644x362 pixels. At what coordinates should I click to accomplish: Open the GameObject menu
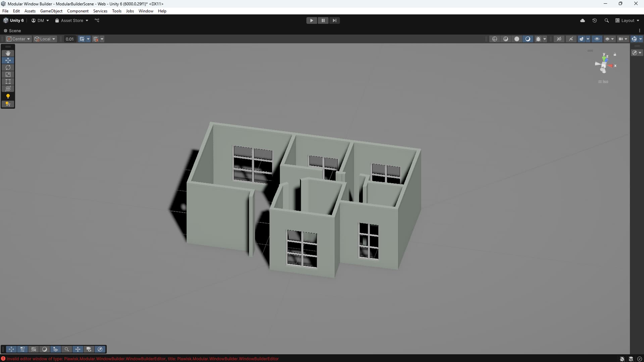point(51,11)
